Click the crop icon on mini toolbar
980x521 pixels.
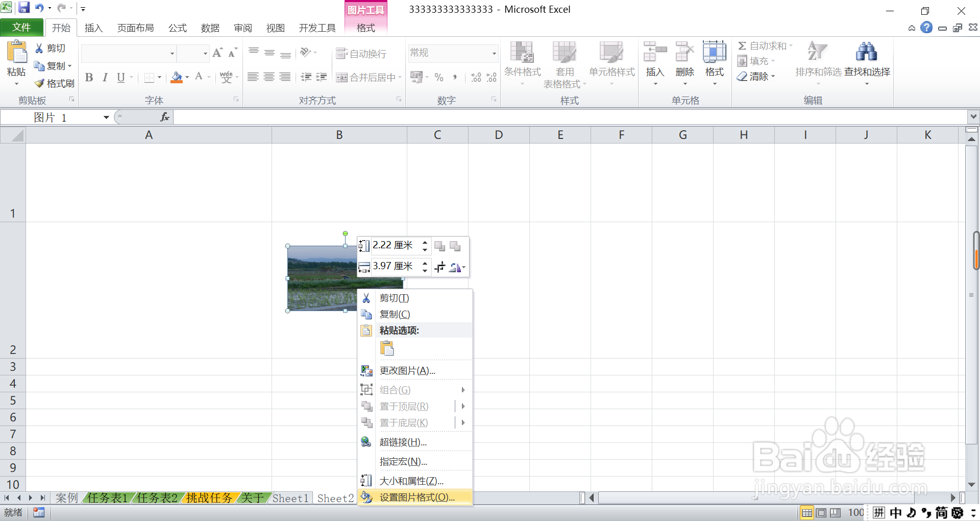click(x=439, y=267)
